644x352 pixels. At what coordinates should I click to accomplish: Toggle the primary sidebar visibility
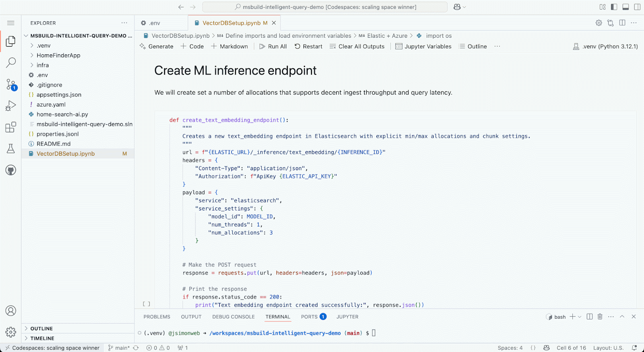tap(614, 7)
